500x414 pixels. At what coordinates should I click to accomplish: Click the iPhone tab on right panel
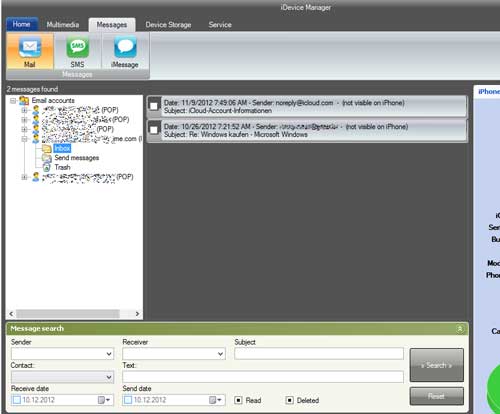coord(489,91)
